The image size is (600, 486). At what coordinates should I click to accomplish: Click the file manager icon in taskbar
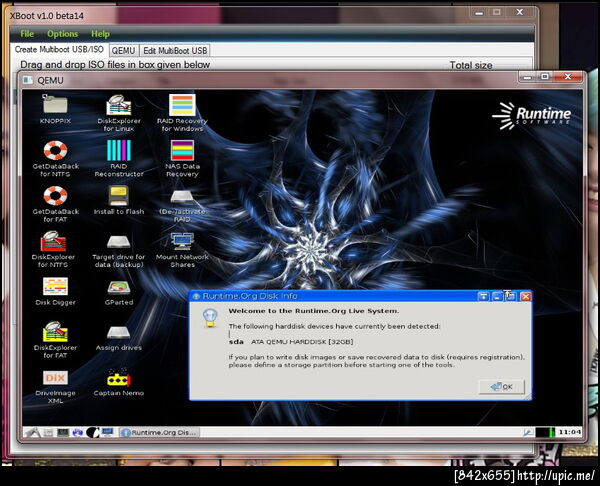pos(48,432)
